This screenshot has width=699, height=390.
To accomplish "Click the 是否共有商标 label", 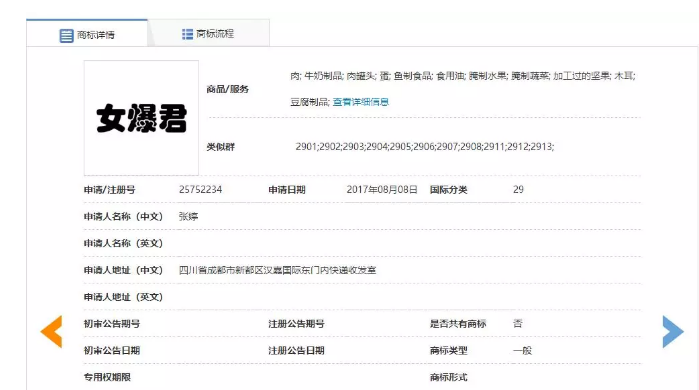I will click(x=458, y=324).
